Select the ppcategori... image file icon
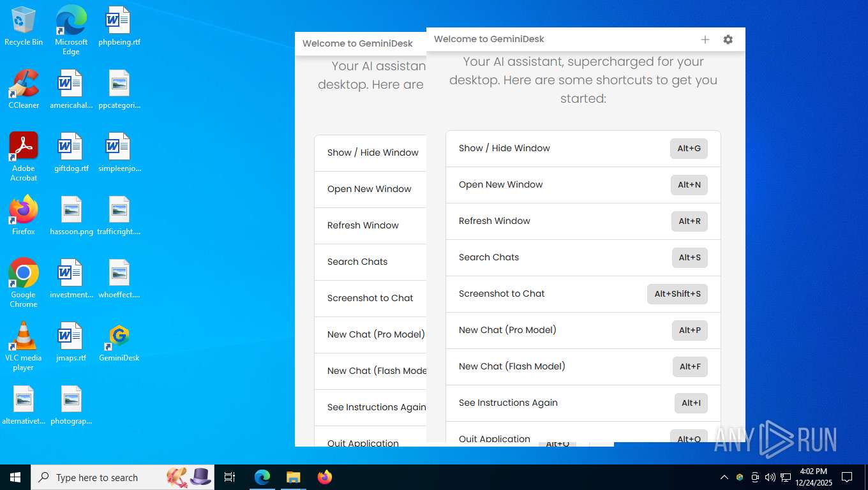This screenshot has height=490, width=868. [x=119, y=90]
